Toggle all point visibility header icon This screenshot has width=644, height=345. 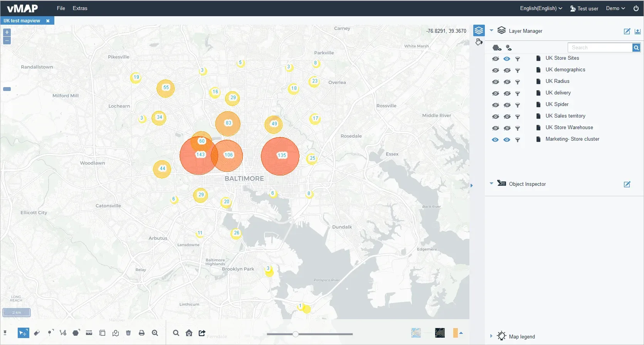click(x=509, y=48)
